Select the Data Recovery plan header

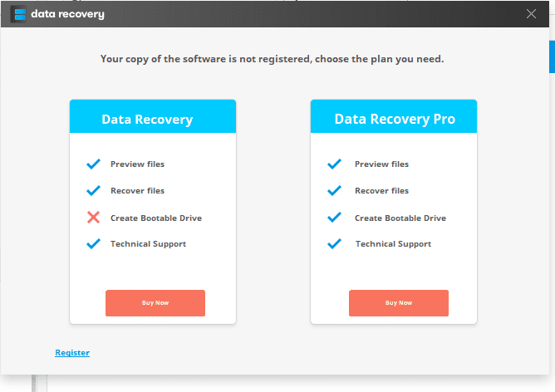click(x=147, y=119)
